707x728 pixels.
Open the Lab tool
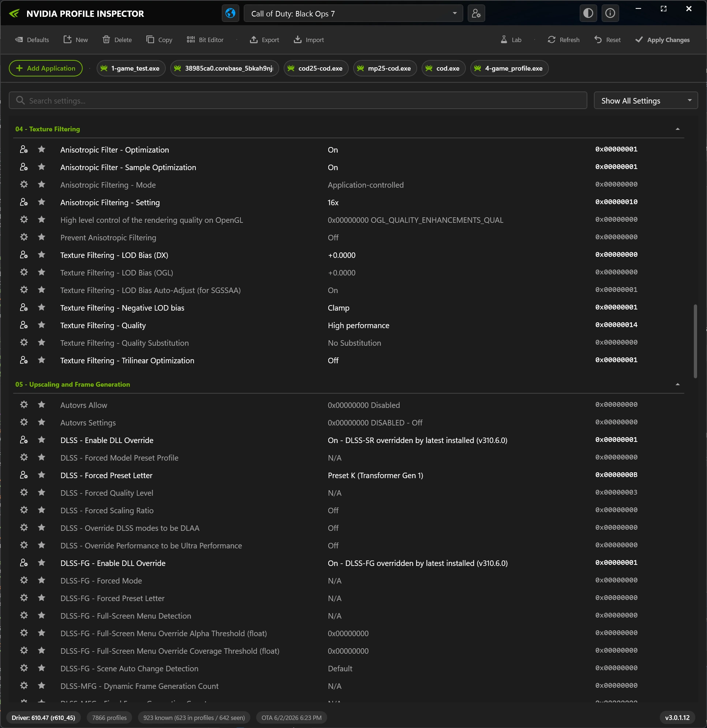tap(511, 40)
